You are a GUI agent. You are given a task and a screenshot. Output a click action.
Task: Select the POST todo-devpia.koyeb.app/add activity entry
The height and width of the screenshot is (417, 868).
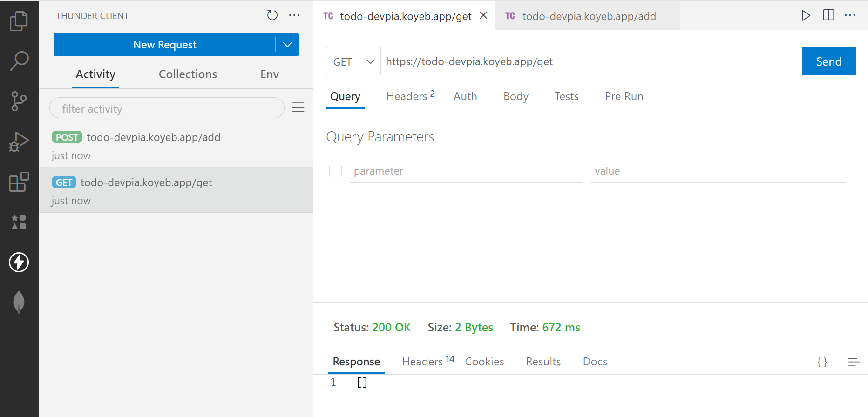coord(153,138)
